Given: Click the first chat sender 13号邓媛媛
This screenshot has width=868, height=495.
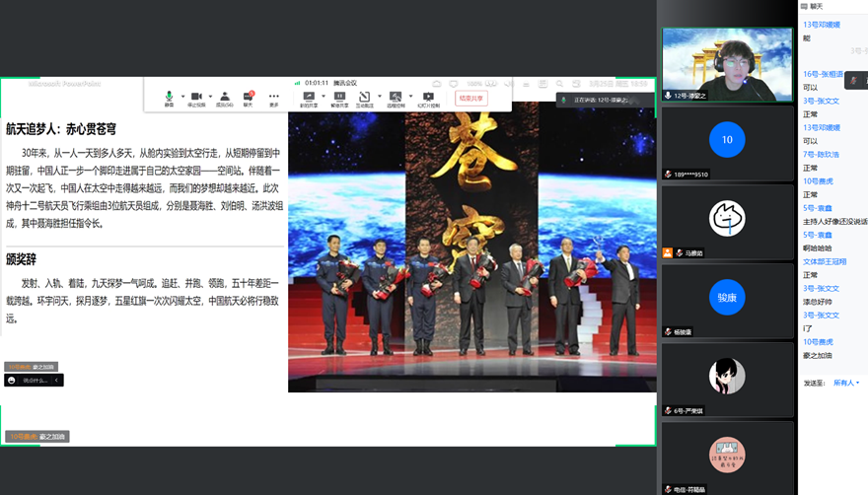Looking at the screenshot, I should pyautogui.click(x=822, y=25).
